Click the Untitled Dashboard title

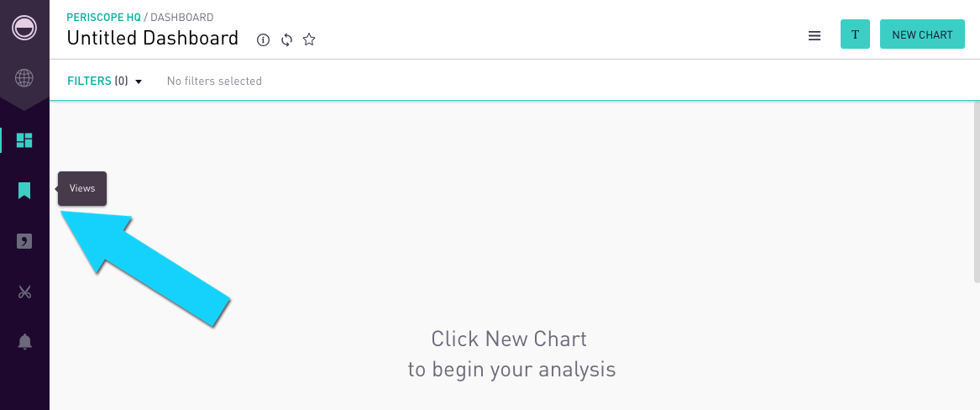(153, 38)
